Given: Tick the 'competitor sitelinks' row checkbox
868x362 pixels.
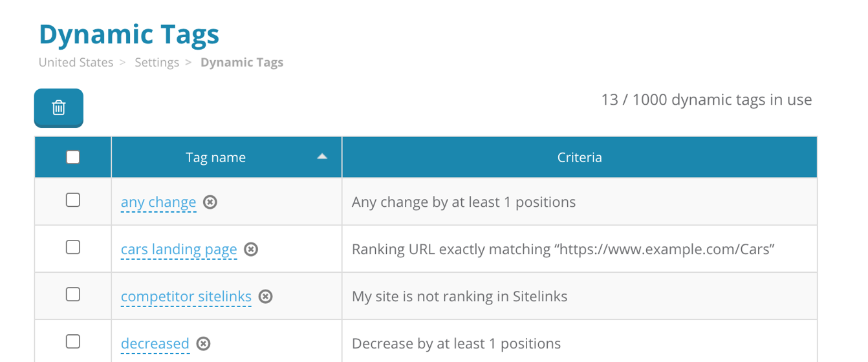Looking at the screenshot, I should pyautogui.click(x=73, y=295).
